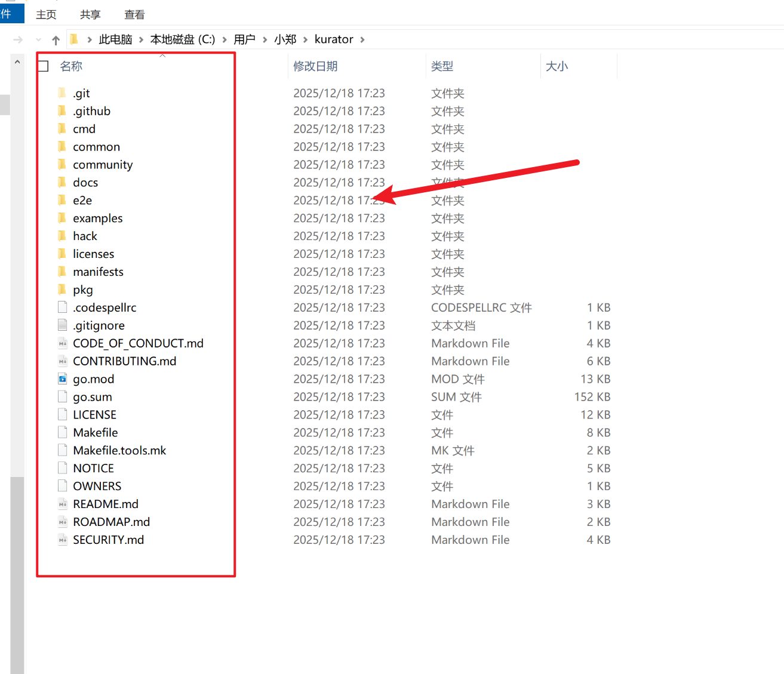
Task: Select the cmd folder icon
Action: pos(62,128)
